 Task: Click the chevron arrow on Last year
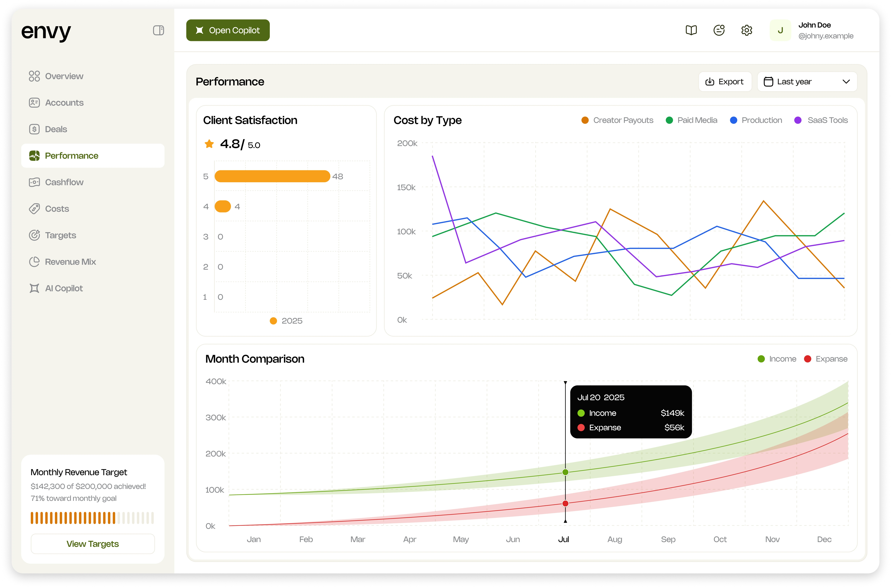pyautogui.click(x=846, y=82)
